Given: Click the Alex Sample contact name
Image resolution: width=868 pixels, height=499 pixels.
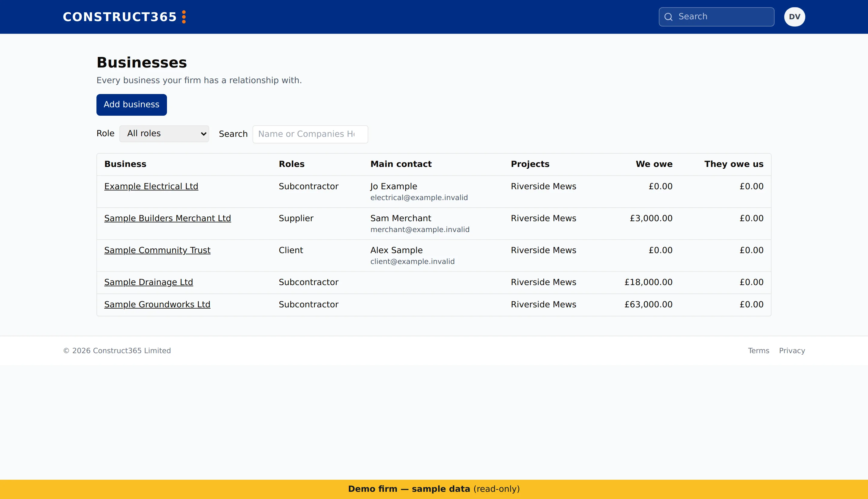Looking at the screenshot, I should [396, 250].
